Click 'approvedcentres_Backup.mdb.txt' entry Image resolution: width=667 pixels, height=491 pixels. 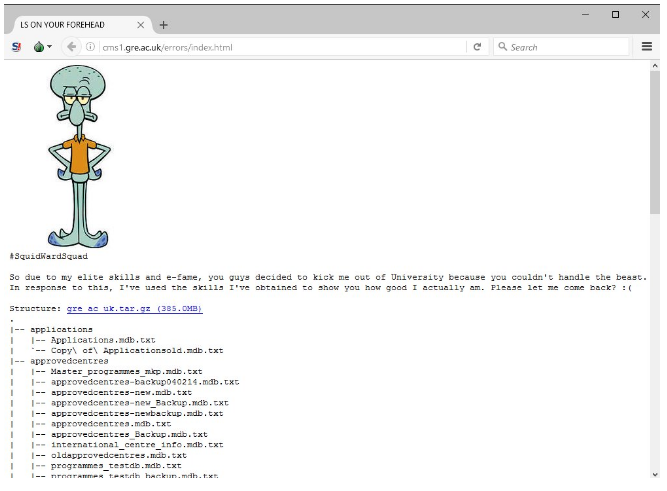coord(129,434)
